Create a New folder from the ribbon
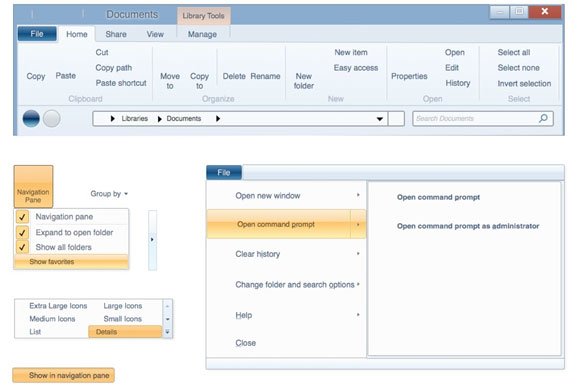 tap(304, 81)
